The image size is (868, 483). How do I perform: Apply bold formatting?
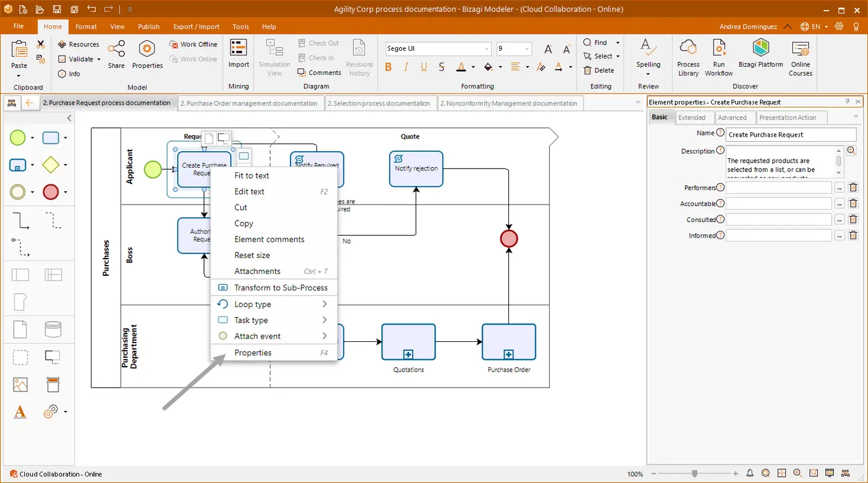coord(388,67)
